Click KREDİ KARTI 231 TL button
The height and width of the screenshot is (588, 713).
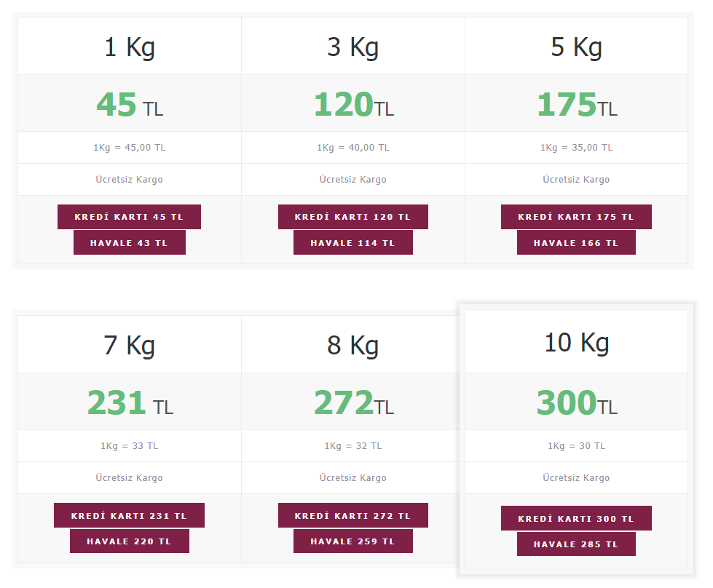[129, 515]
